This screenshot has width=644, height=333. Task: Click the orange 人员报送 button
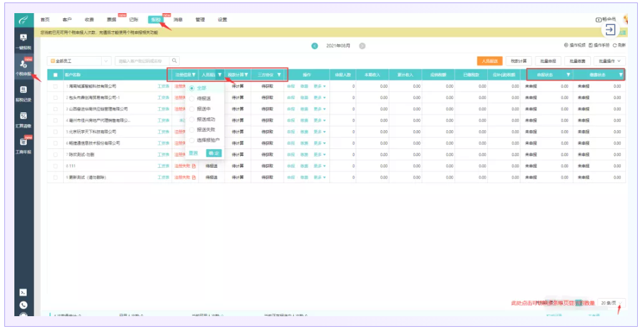tap(489, 61)
